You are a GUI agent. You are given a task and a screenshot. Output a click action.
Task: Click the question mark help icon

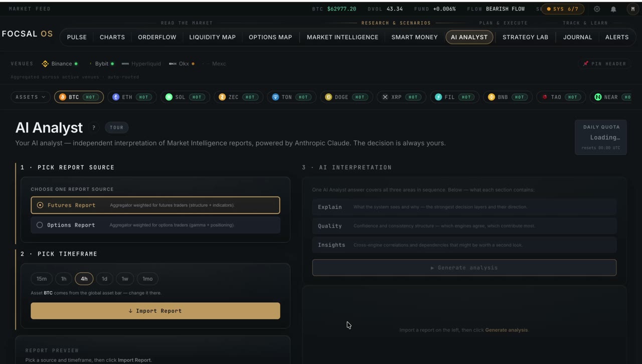point(93,127)
